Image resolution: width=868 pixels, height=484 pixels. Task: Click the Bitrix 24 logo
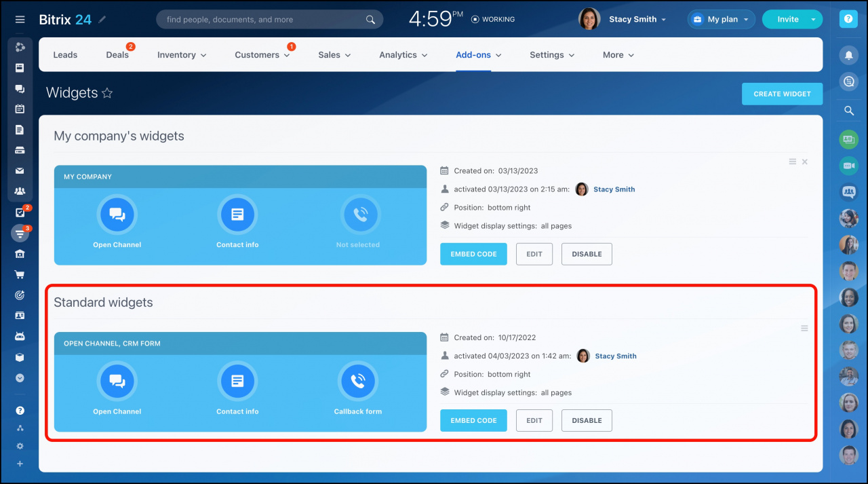[65, 20]
